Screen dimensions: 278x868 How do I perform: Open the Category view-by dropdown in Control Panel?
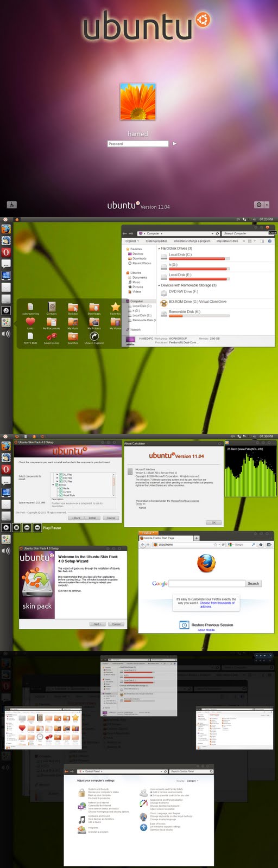click(x=192, y=781)
